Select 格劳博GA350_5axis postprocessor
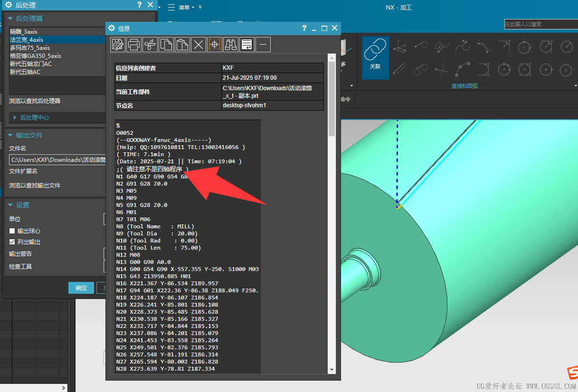The image size is (578, 392). (x=57, y=56)
